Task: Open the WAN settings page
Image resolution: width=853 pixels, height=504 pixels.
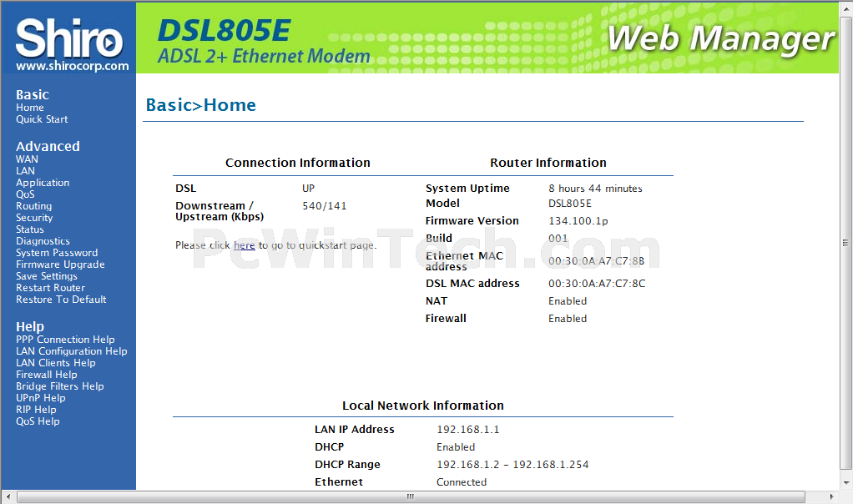Action: point(28,159)
